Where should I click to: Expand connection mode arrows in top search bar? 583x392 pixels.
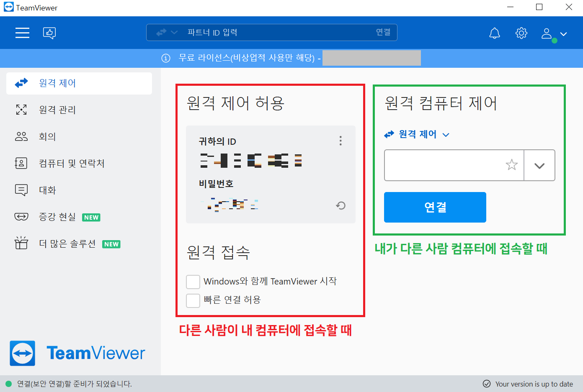click(167, 32)
